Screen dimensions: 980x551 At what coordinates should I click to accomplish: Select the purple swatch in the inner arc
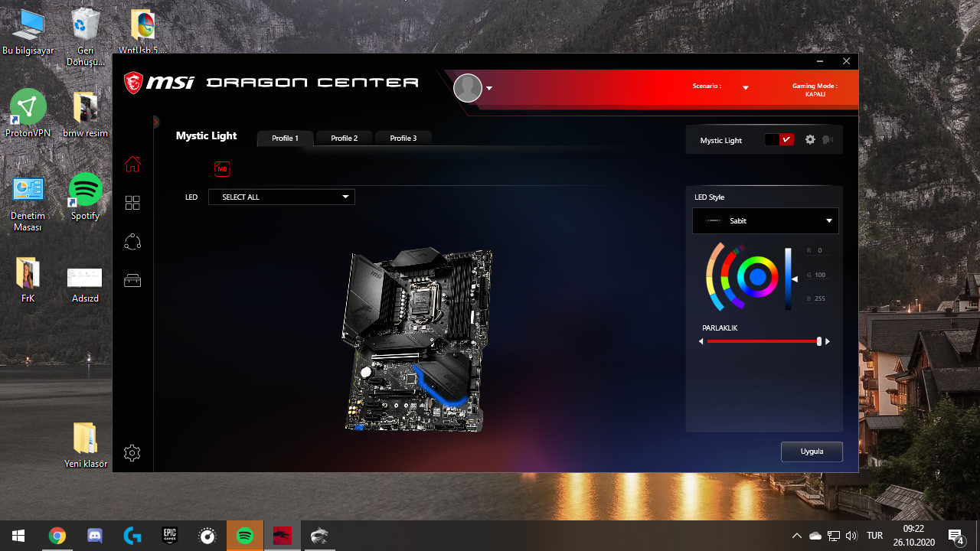click(737, 303)
